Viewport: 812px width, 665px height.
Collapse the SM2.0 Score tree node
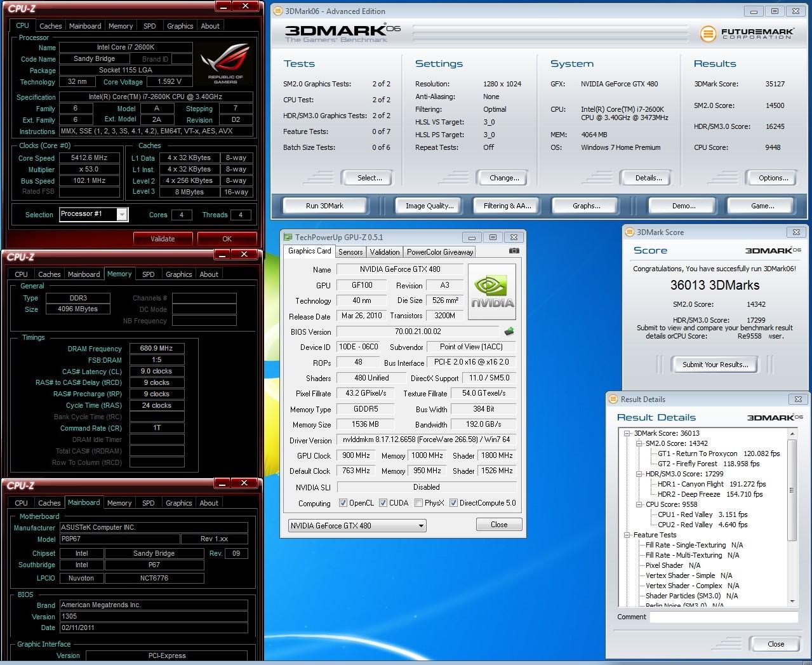[639, 443]
